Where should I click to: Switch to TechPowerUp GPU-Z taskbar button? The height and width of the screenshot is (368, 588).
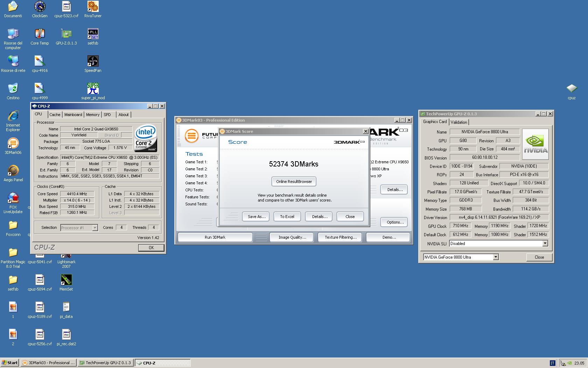coord(105,363)
